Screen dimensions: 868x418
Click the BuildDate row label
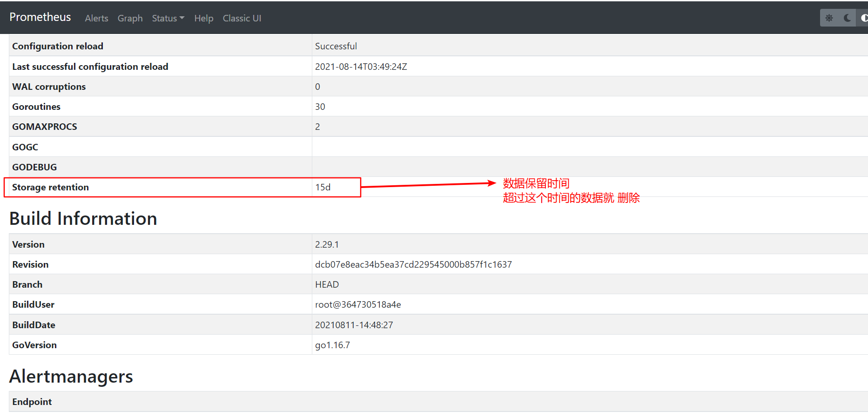point(34,325)
